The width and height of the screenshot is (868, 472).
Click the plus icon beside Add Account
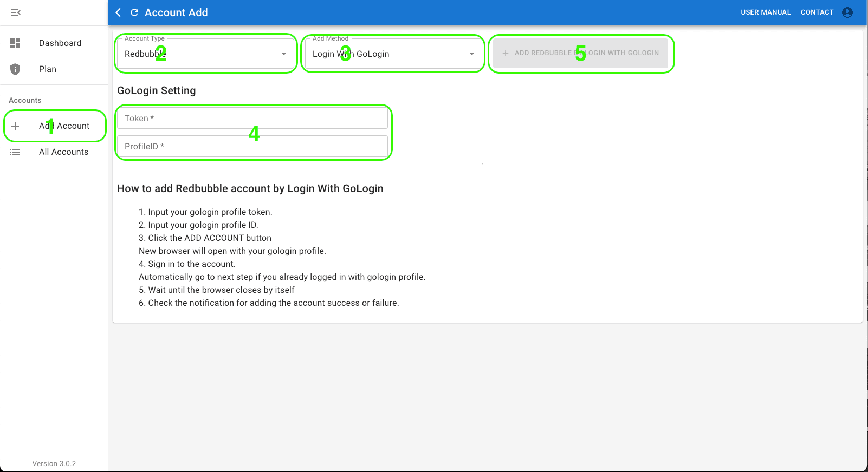point(15,126)
